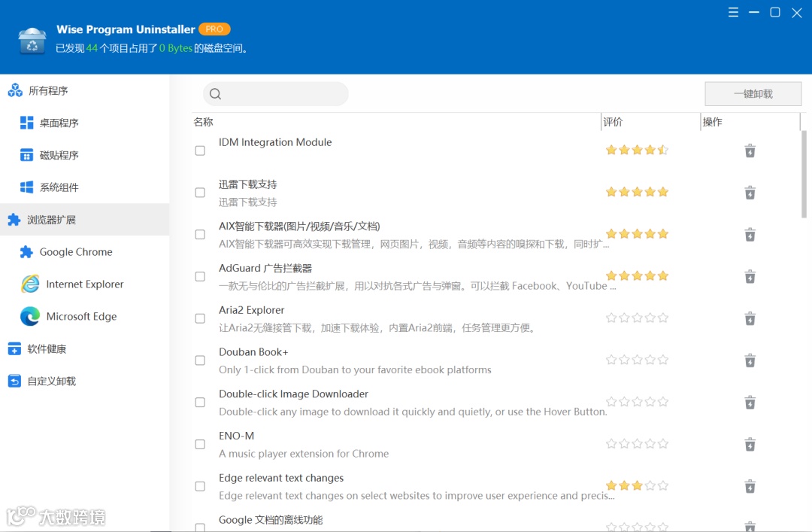Select the Douban Book+ row title
Screen dimensions: 812x532
click(x=253, y=352)
